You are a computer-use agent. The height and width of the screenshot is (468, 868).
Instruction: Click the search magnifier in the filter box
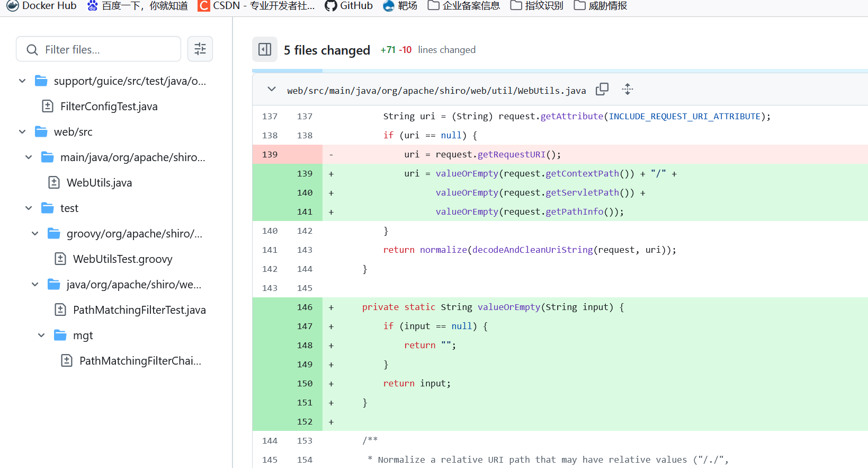32,50
